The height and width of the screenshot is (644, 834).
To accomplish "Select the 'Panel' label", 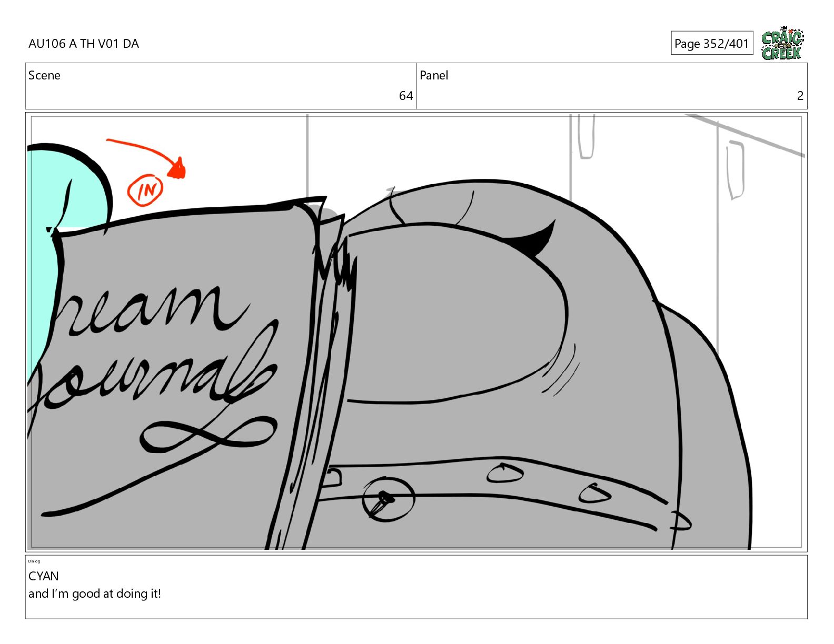I will [434, 75].
